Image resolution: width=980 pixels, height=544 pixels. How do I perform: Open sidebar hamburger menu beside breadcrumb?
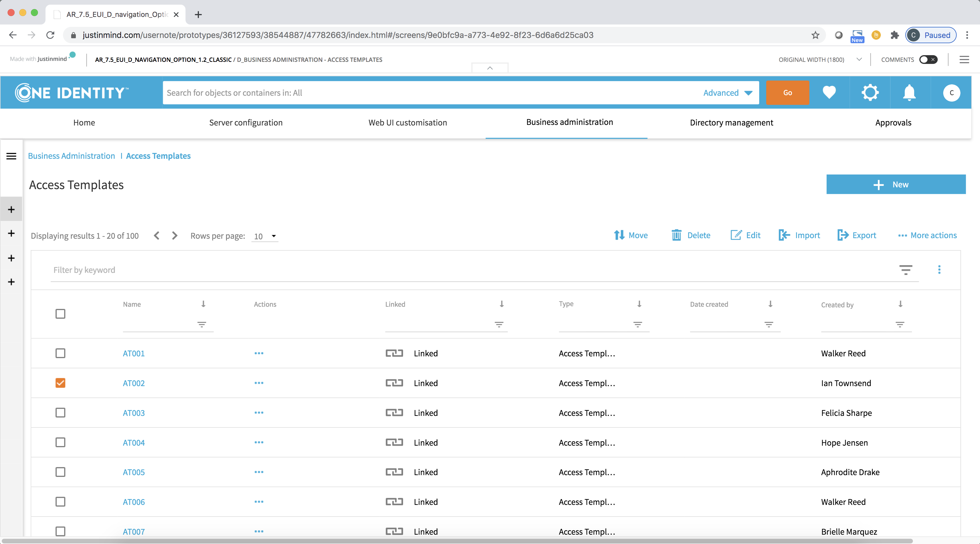point(11,156)
